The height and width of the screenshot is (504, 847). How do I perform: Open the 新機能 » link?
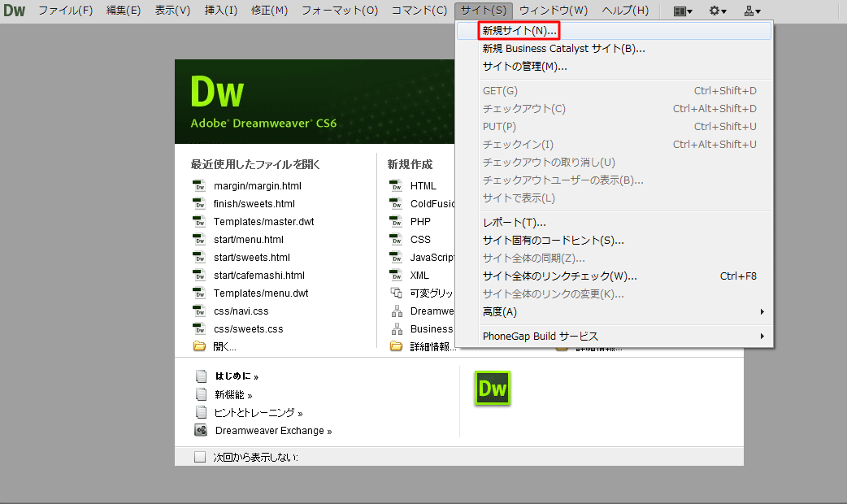[x=233, y=395]
